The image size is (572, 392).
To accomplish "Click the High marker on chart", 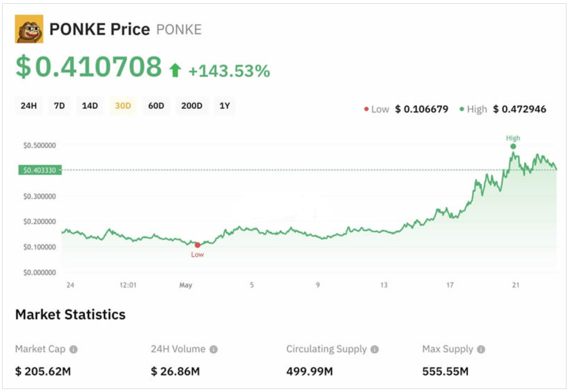I will (513, 146).
